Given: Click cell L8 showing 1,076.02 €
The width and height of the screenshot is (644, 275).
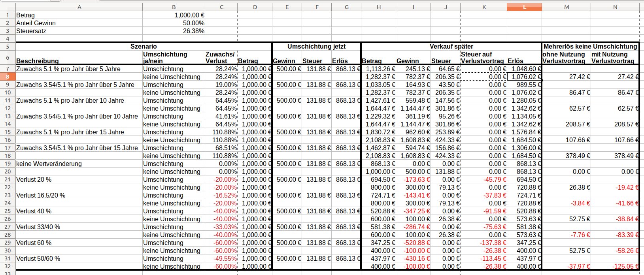Looking at the screenshot, I should [524, 77].
